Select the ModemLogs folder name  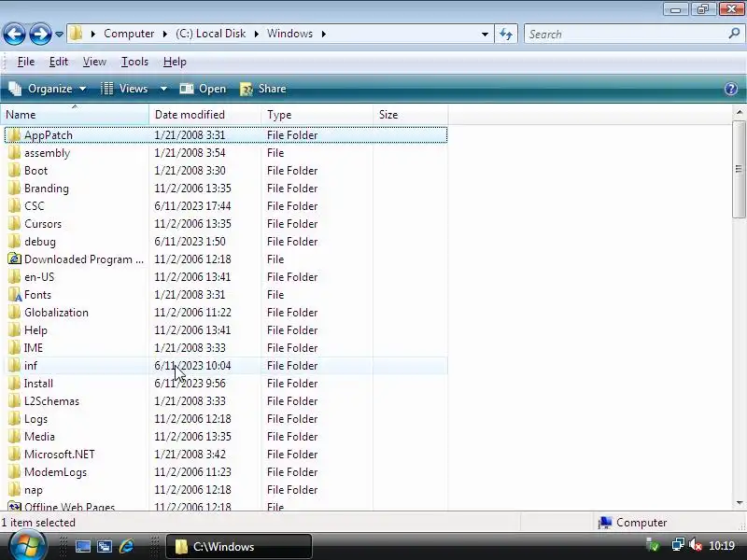tap(55, 472)
